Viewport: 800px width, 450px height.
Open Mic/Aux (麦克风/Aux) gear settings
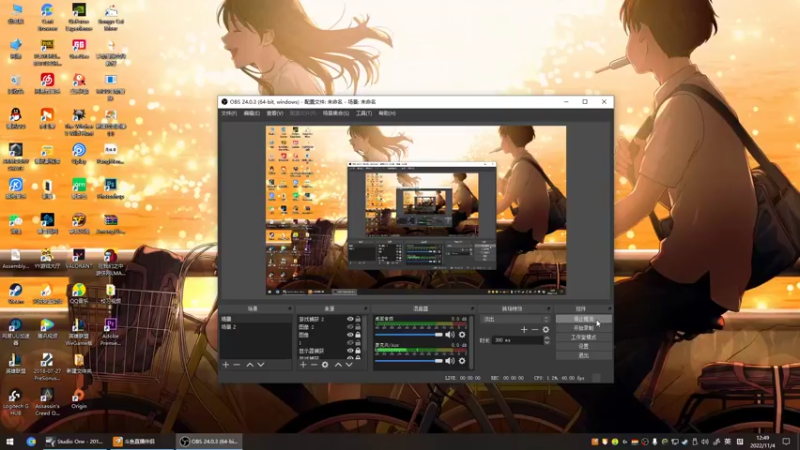[x=462, y=361]
